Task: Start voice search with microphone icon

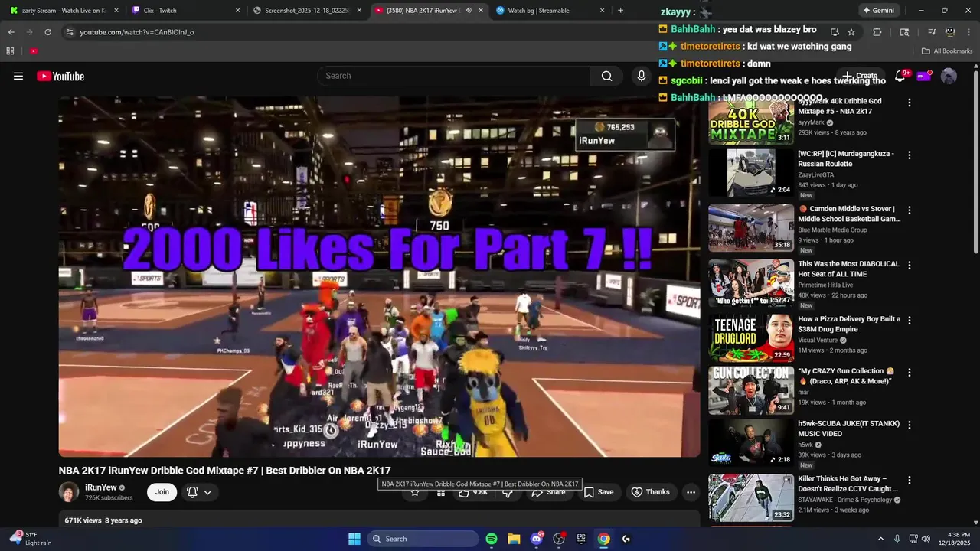Action: point(642,76)
